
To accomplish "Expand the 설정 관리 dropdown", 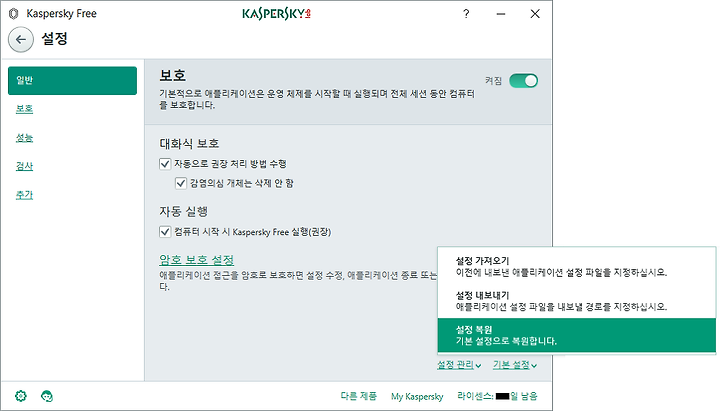I will click(x=459, y=365).
